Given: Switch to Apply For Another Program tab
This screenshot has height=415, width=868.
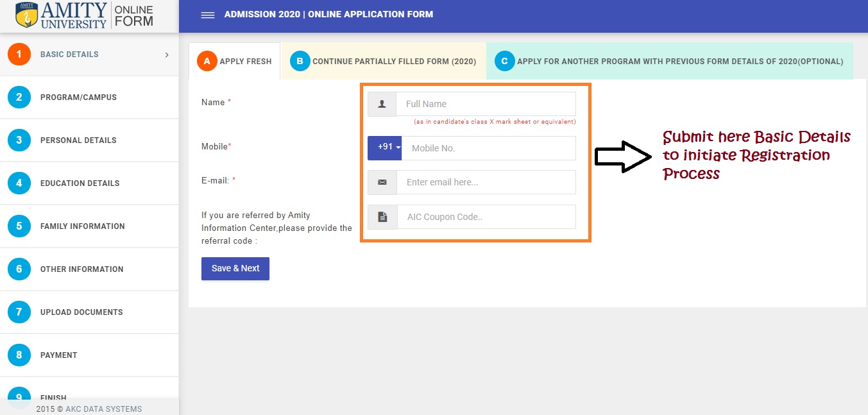Looking at the screenshot, I should pos(670,61).
